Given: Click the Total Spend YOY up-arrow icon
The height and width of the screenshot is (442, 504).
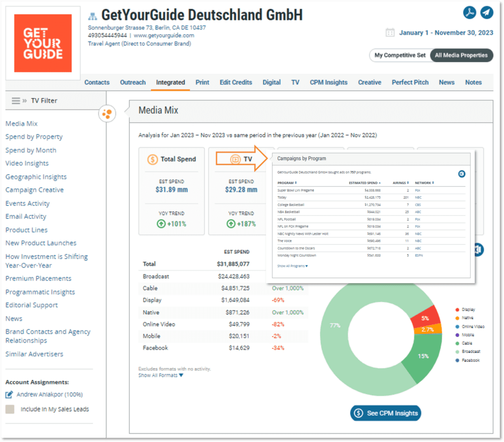Looking at the screenshot, I should 161,224.
